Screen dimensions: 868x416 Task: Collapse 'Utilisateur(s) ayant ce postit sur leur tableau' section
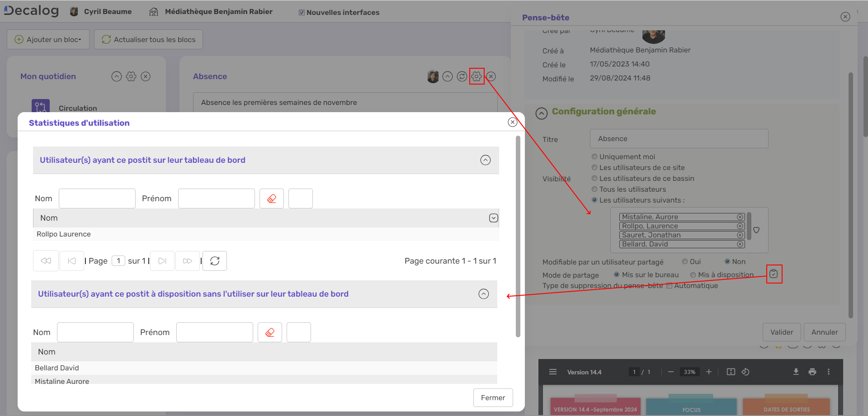[x=485, y=160]
